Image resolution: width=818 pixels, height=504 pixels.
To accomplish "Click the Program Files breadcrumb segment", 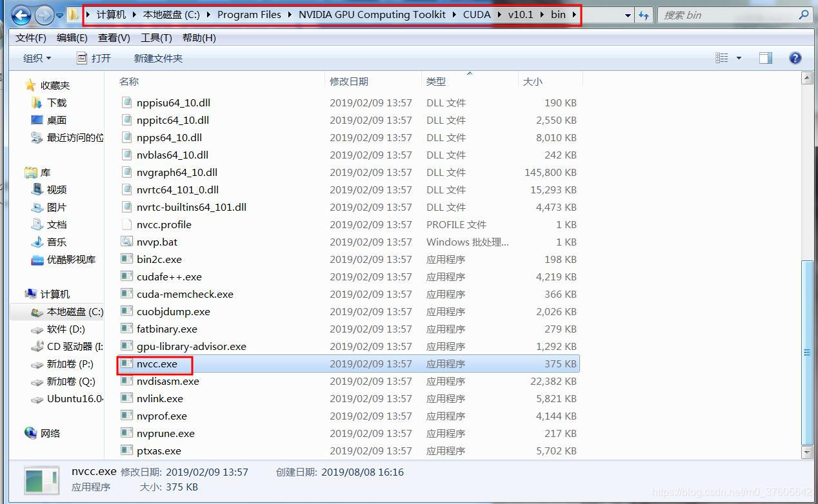I will coord(249,14).
